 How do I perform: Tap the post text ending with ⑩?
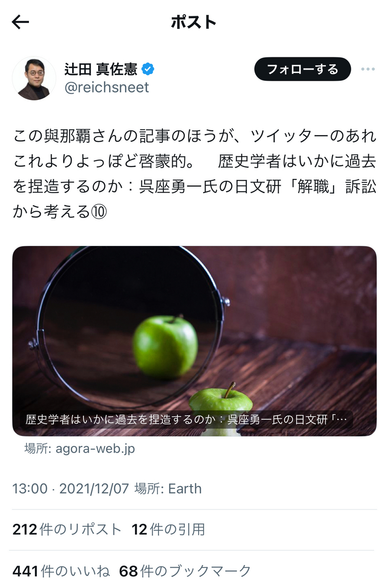[194, 173]
